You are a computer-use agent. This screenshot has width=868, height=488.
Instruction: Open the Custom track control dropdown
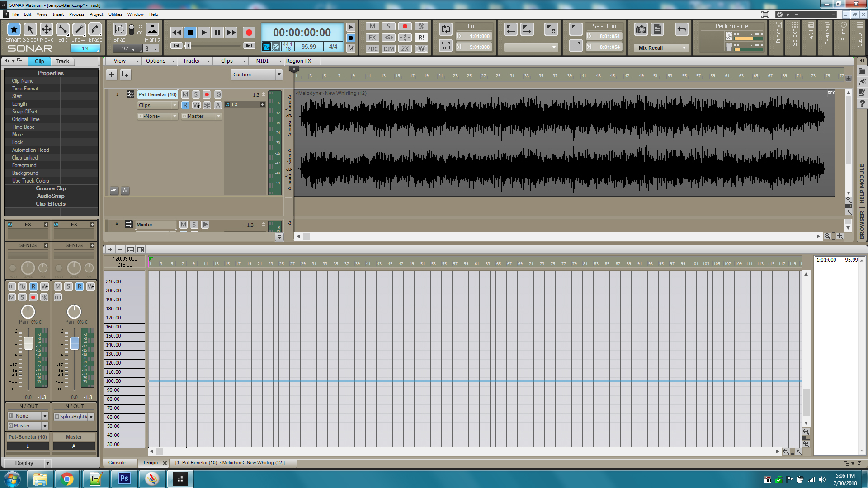[x=279, y=75]
